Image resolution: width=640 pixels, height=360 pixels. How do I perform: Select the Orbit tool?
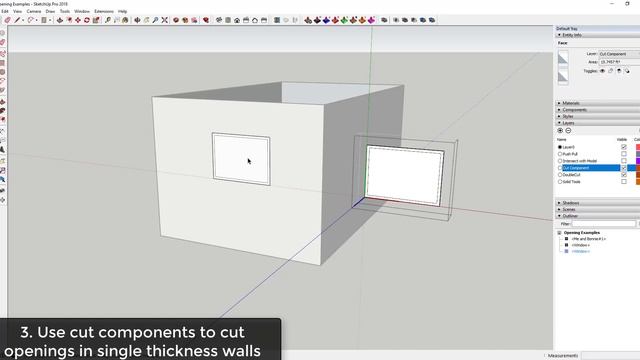137,20
